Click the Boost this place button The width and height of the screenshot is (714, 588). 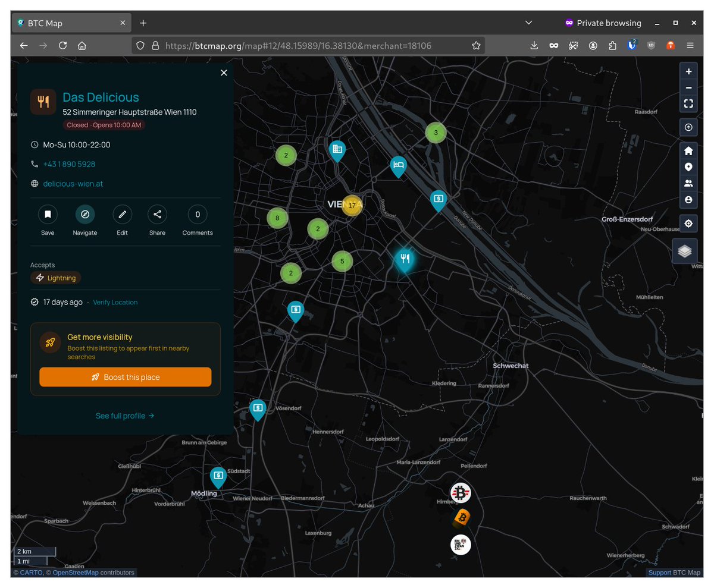click(x=126, y=377)
